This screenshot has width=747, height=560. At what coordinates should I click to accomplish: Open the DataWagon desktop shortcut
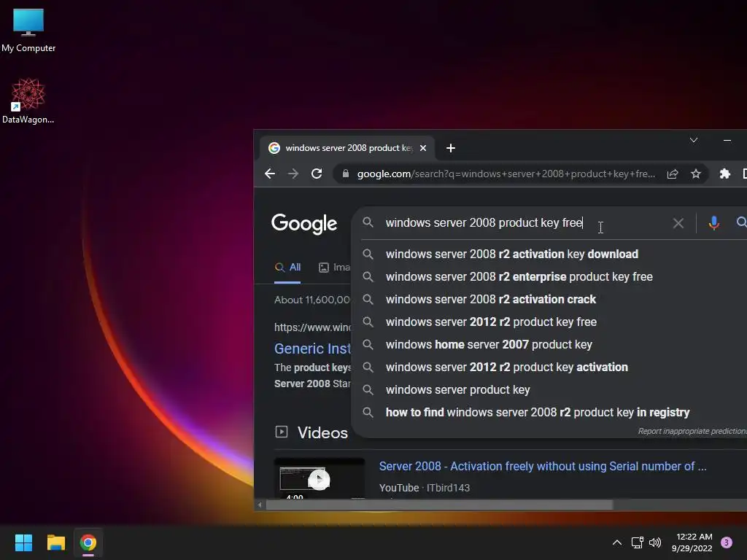click(28, 101)
